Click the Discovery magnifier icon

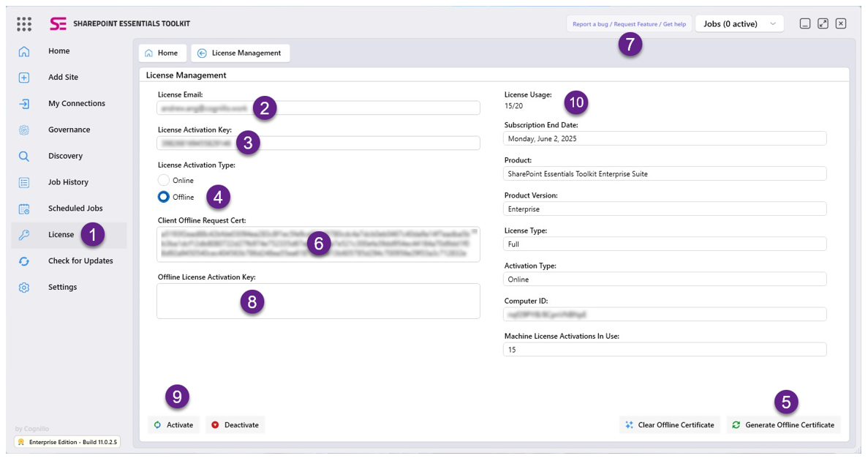tap(24, 156)
